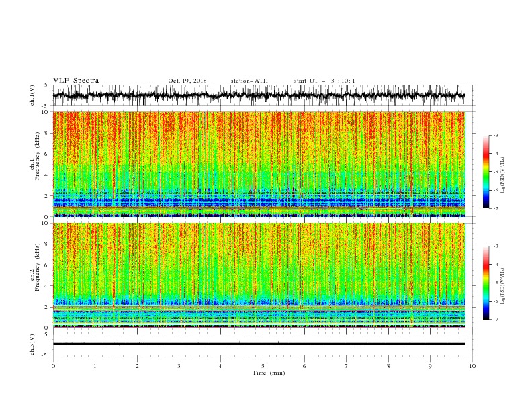
Task: Click the 'ch.3(V)' axis label
Action: (x=32, y=345)
